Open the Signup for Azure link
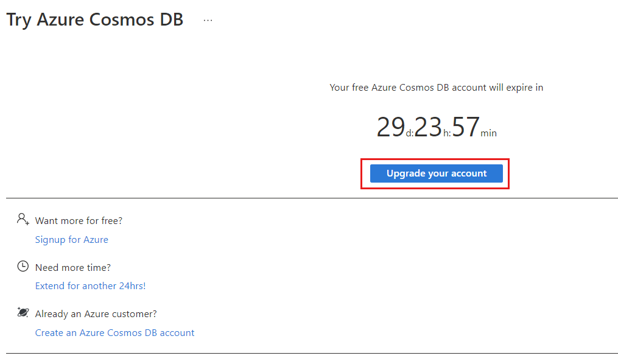The image size is (618, 364). 71,239
